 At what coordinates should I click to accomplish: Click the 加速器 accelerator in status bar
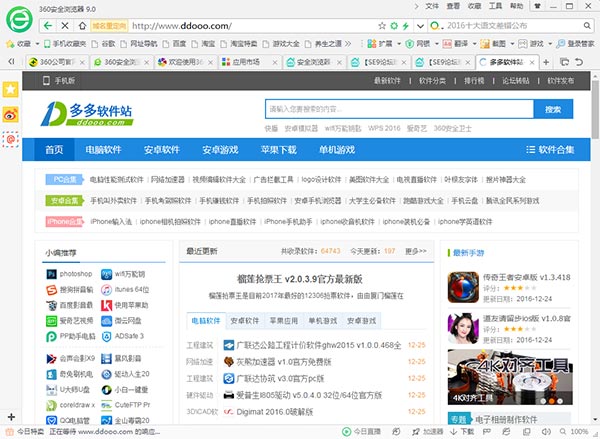427,432
